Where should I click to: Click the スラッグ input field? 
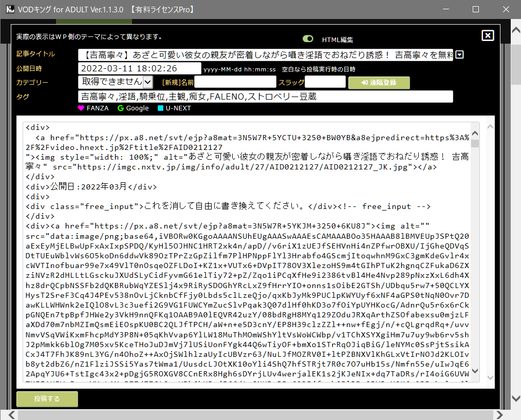click(x=325, y=82)
